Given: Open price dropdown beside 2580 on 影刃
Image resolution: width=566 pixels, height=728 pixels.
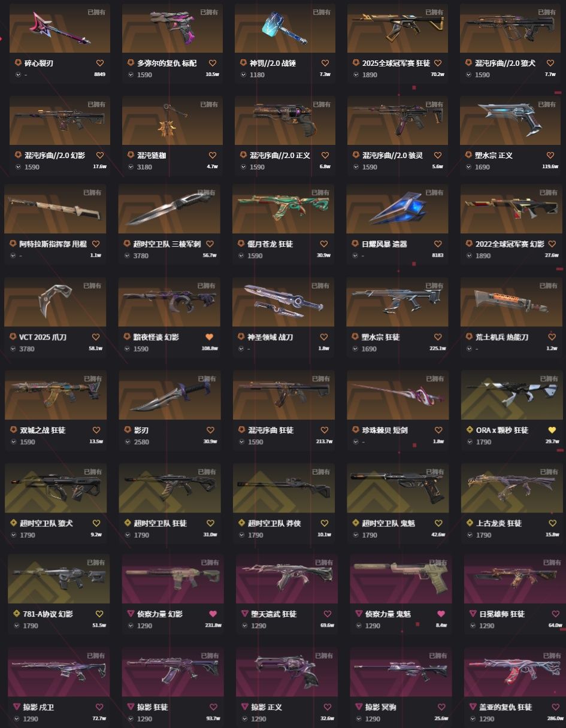Looking at the screenshot, I should click(127, 442).
